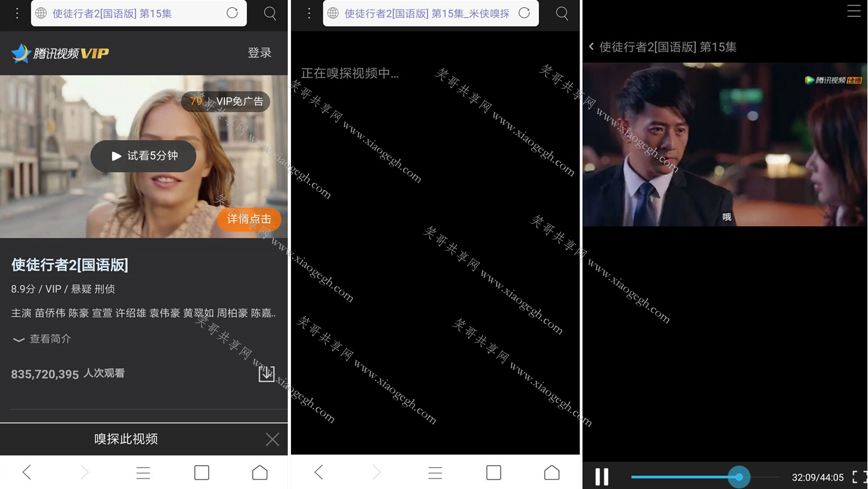Open hamburger menu in middle screen bottom bar
This screenshot has height=489, width=868.
coord(436,473)
